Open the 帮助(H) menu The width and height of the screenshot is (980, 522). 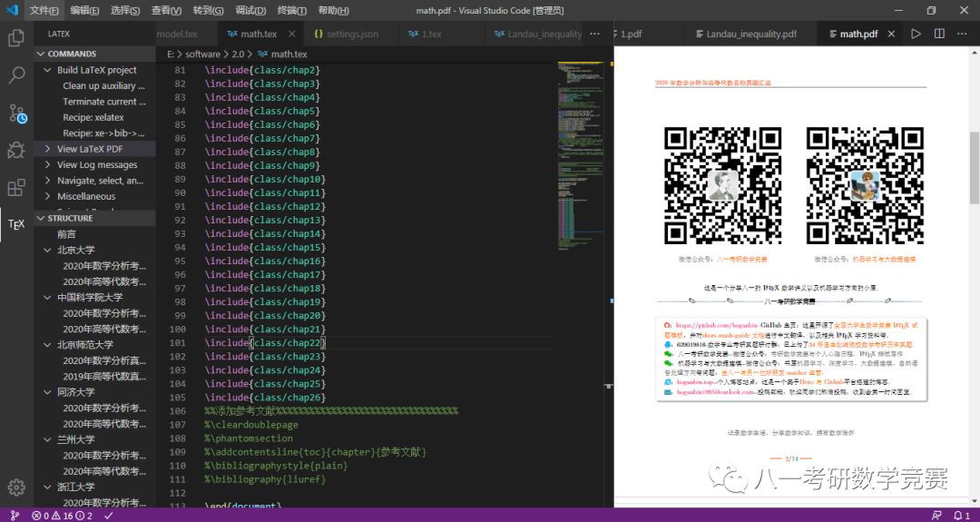click(x=333, y=11)
